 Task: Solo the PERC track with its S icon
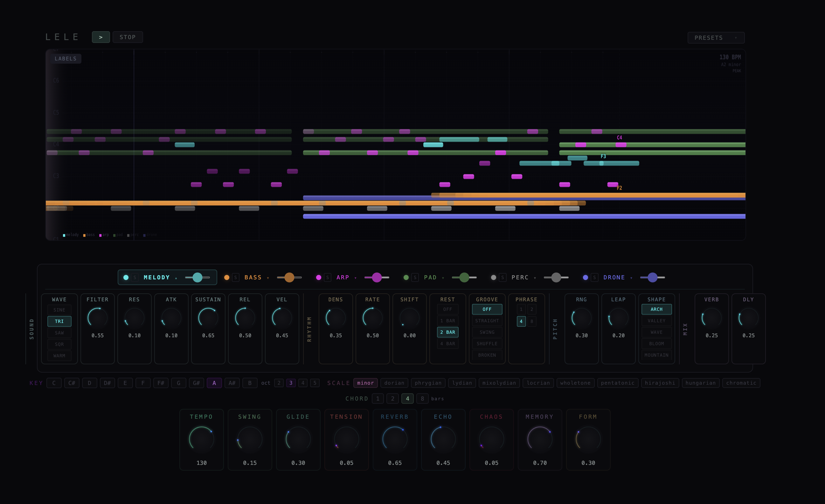(x=502, y=277)
